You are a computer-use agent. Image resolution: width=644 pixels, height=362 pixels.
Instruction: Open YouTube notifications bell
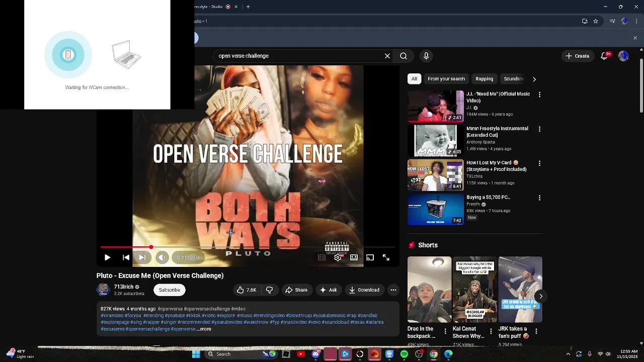(605, 56)
